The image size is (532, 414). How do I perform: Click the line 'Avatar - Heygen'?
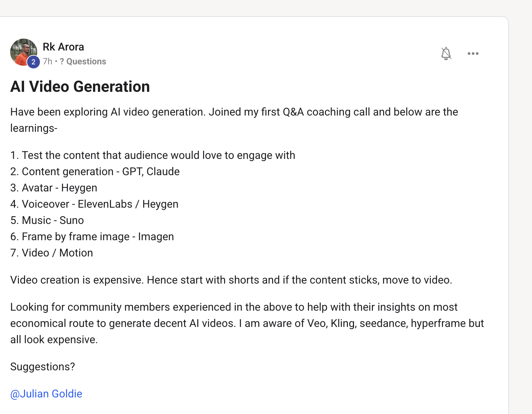click(x=54, y=188)
